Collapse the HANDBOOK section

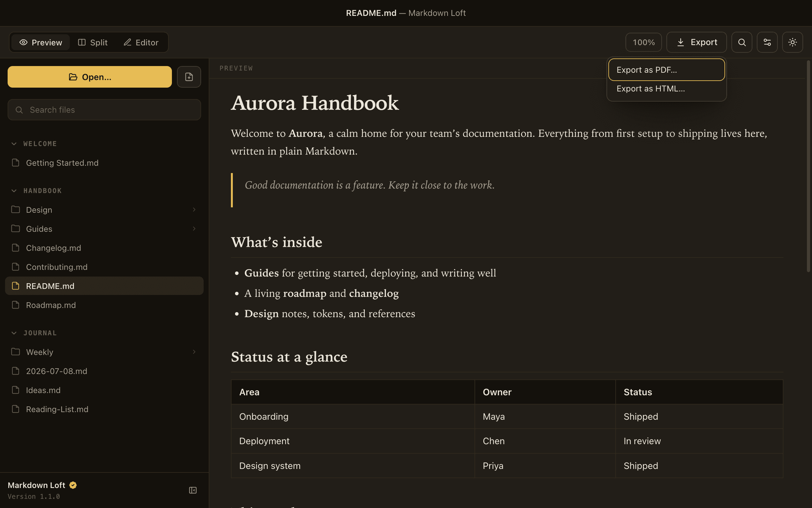[x=14, y=191]
